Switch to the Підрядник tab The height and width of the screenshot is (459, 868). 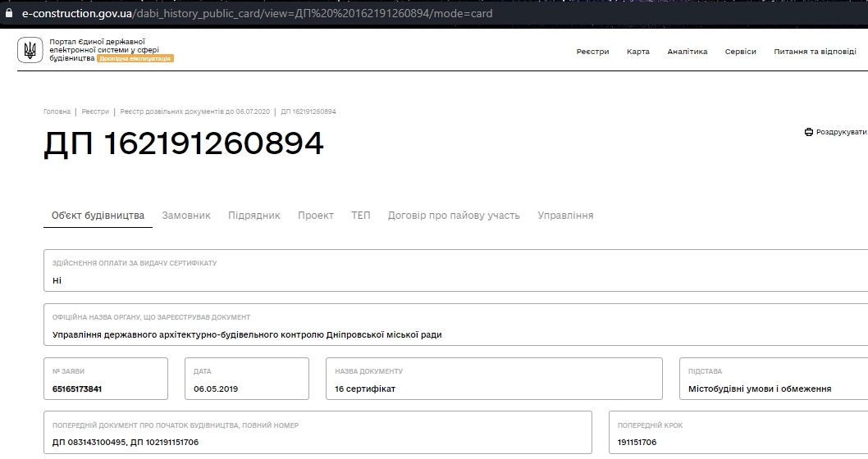pyautogui.click(x=254, y=216)
